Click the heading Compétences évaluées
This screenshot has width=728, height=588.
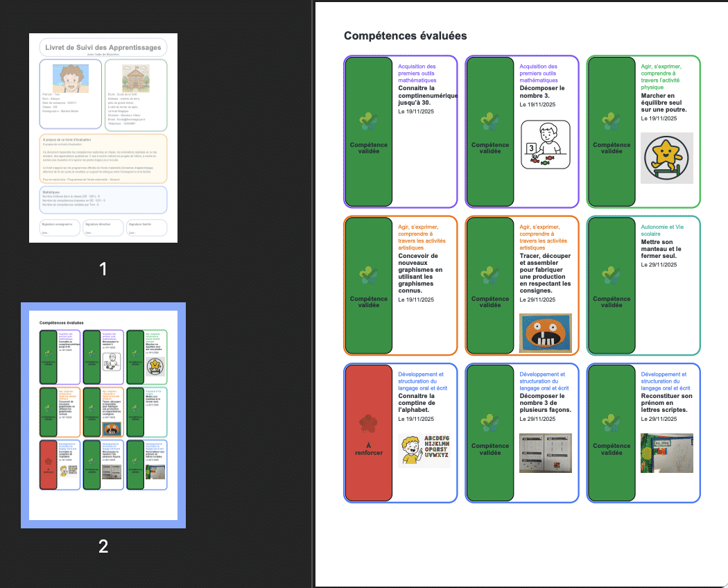[406, 36]
